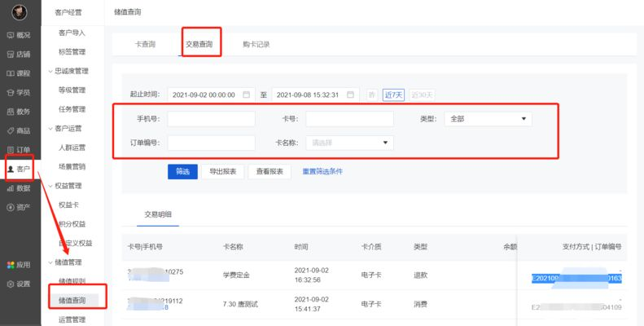Focus the 卡号 input field
Viewport: 644px width, 326px height.
pos(349,119)
